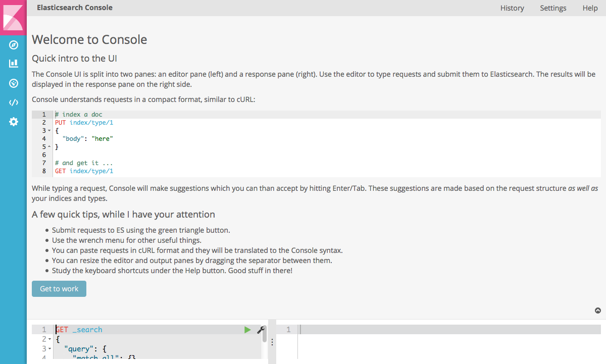The width and height of the screenshot is (606, 364).
Task: Click the 'GET index/type/1' example line
Action: 84,171
